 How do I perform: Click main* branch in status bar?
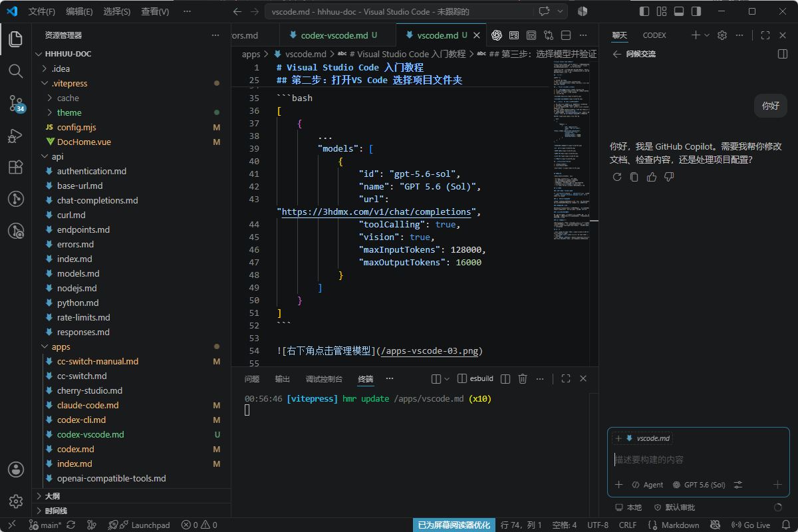point(45,525)
